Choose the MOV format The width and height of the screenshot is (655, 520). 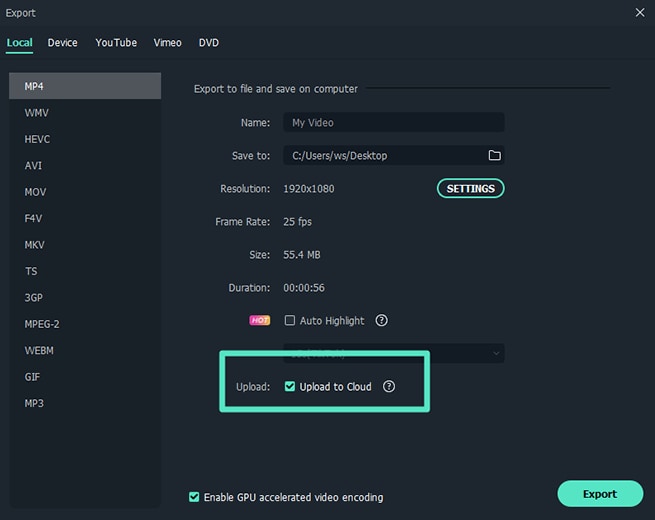coord(36,192)
